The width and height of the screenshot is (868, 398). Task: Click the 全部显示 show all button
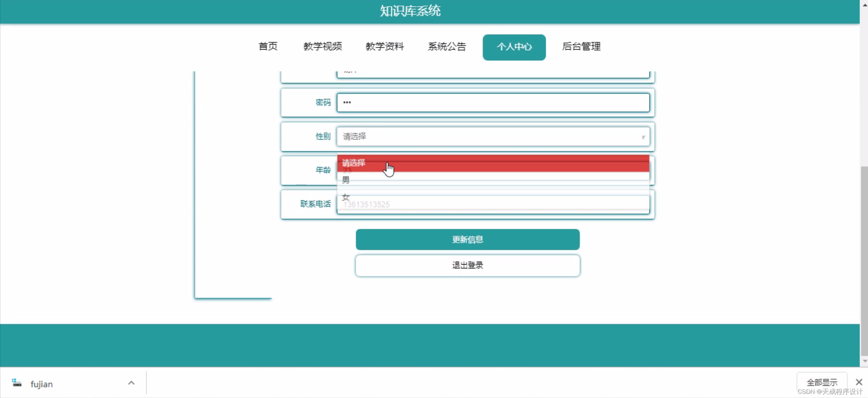click(x=822, y=382)
